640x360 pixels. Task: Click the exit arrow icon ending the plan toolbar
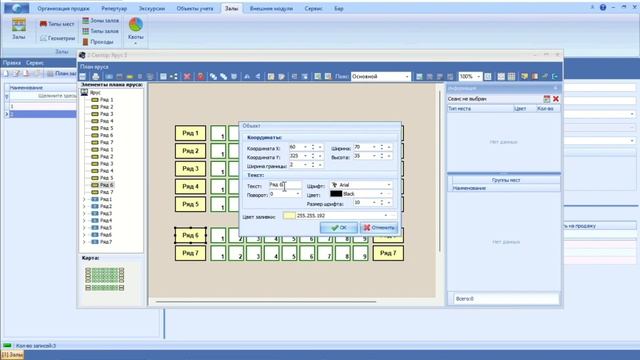click(555, 76)
